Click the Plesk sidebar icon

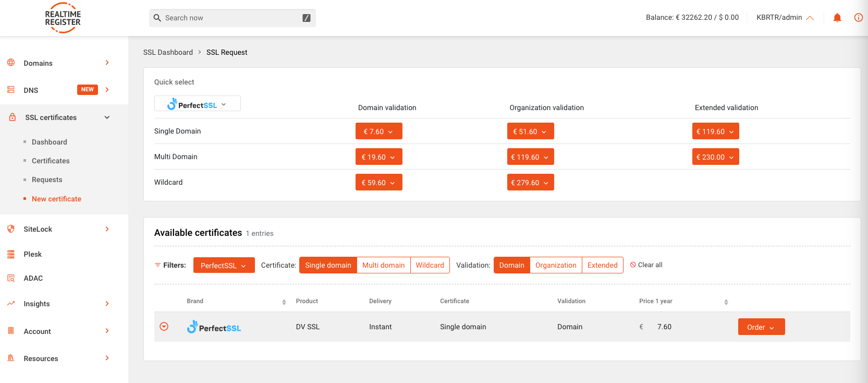pos(11,254)
